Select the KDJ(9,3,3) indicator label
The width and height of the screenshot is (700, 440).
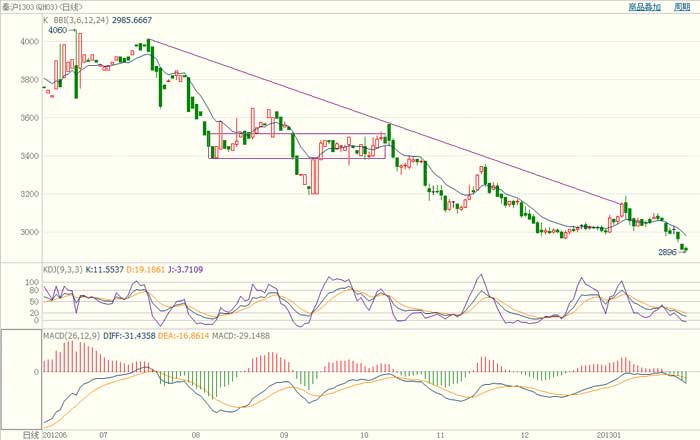62,270
